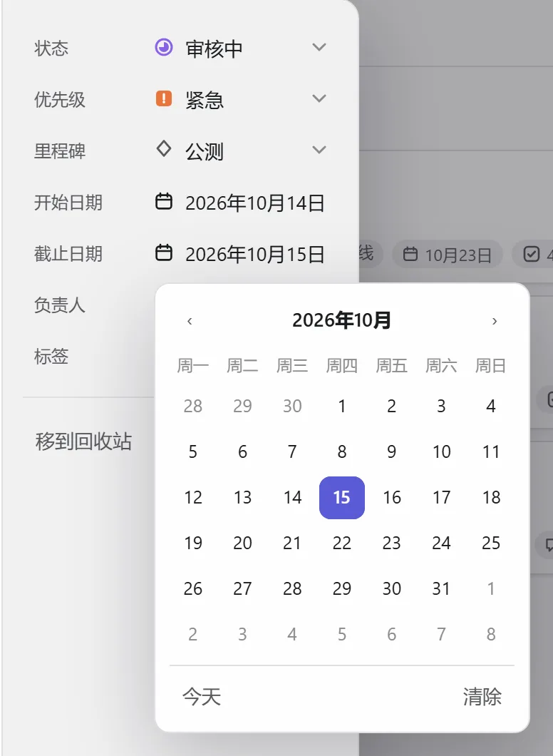Pick October 1 in calendar
The height and width of the screenshot is (756, 553).
click(x=342, y=406)
